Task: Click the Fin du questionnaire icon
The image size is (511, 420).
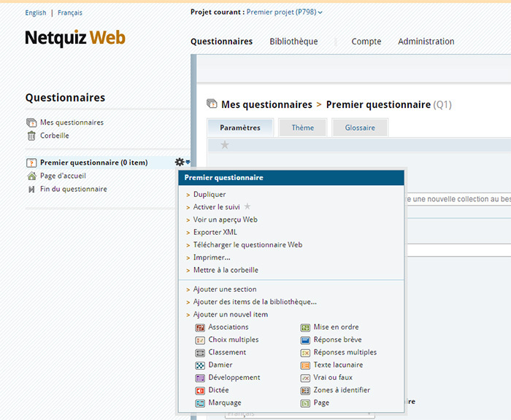Action: [31, 189]
